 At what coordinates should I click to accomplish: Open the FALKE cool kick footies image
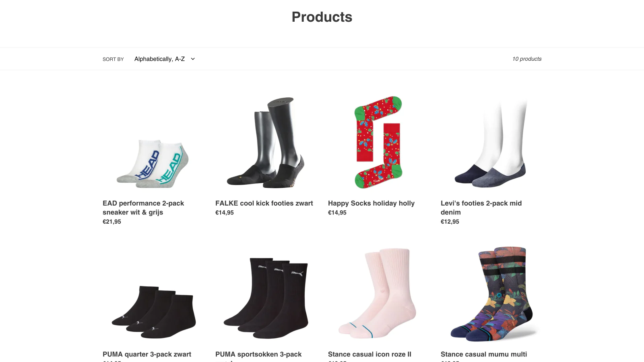266,142
